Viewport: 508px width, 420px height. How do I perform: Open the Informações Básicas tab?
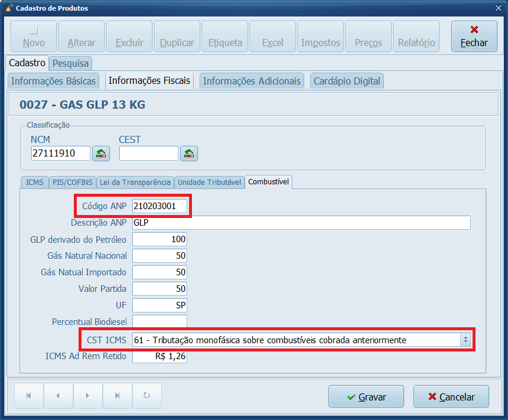pos(53,81)
